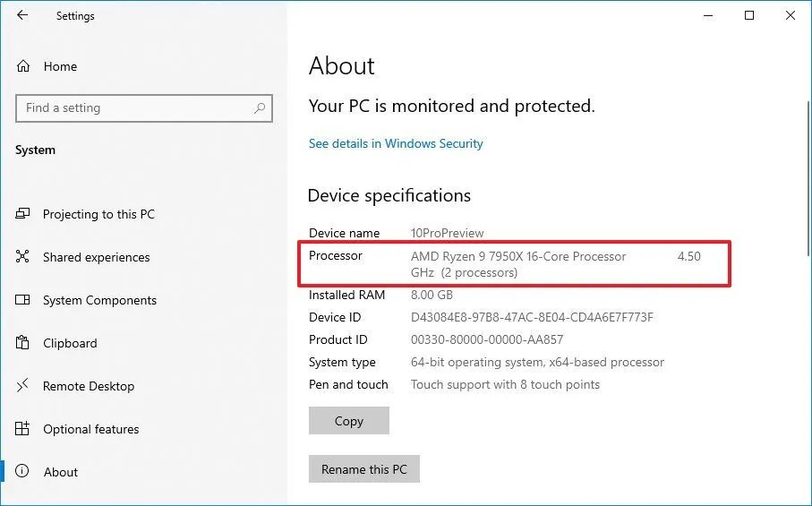Open the Remote Desktop settings page
Screen dimensions: 812x506
[x=89, y=386]
